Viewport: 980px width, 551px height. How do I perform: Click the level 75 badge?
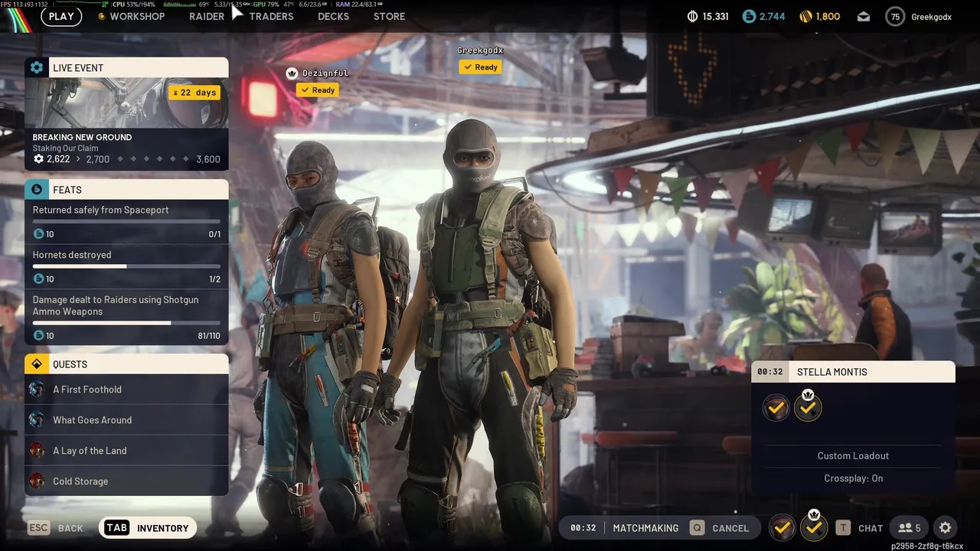point(895,16)
